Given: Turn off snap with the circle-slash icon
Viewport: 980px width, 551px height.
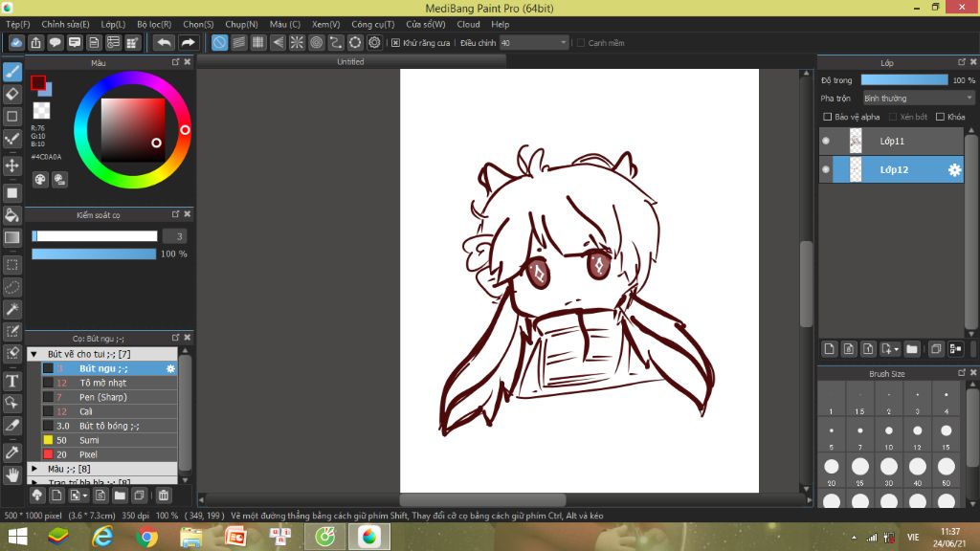Looking at the screenshot, I should click(x=219, y=42).
